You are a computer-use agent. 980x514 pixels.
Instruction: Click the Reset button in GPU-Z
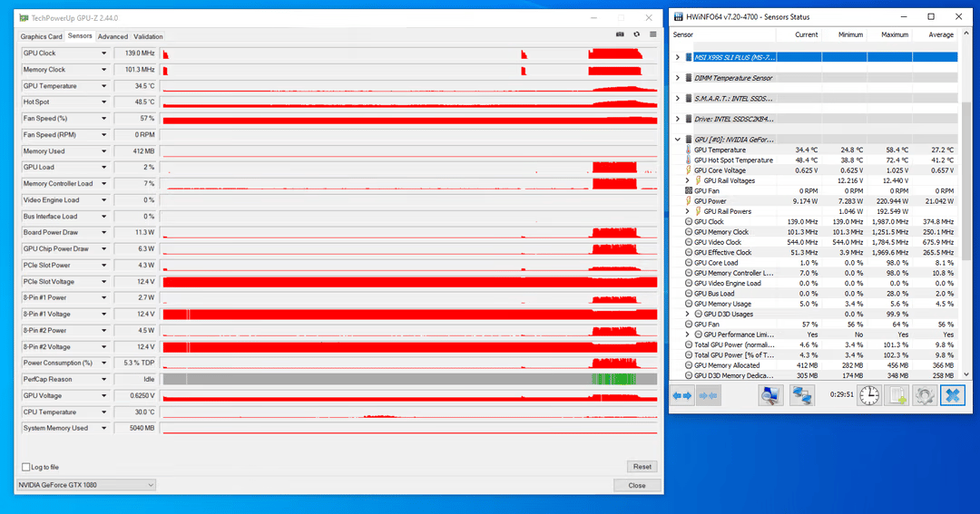tap(642, 467)
